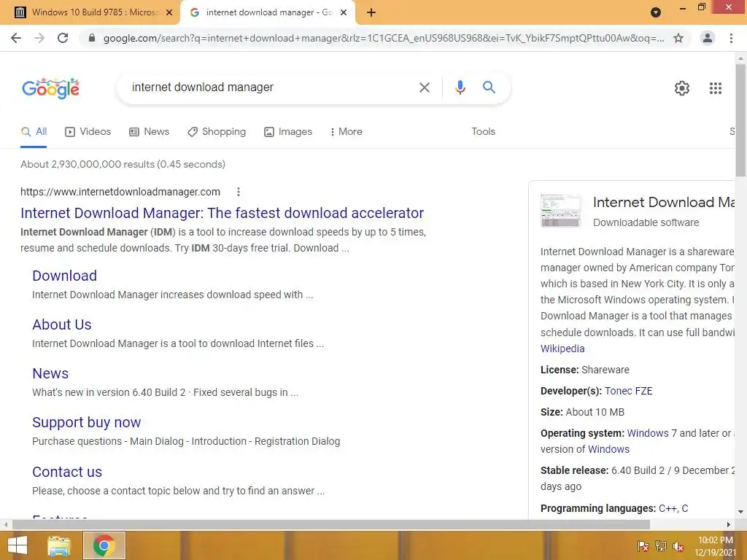Open the C++ programming language link
This screenshot has width=747, height=560.
click(667, 508)
